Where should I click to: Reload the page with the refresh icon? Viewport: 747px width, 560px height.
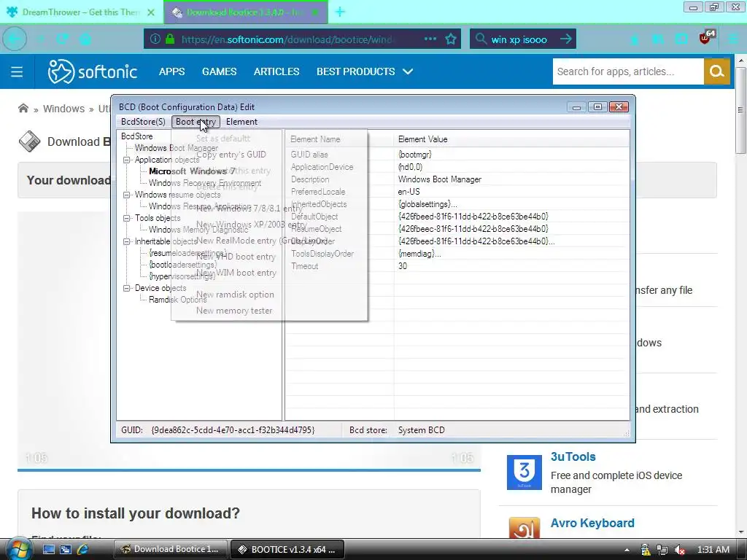pyautogui.click(x=62, y=39)
